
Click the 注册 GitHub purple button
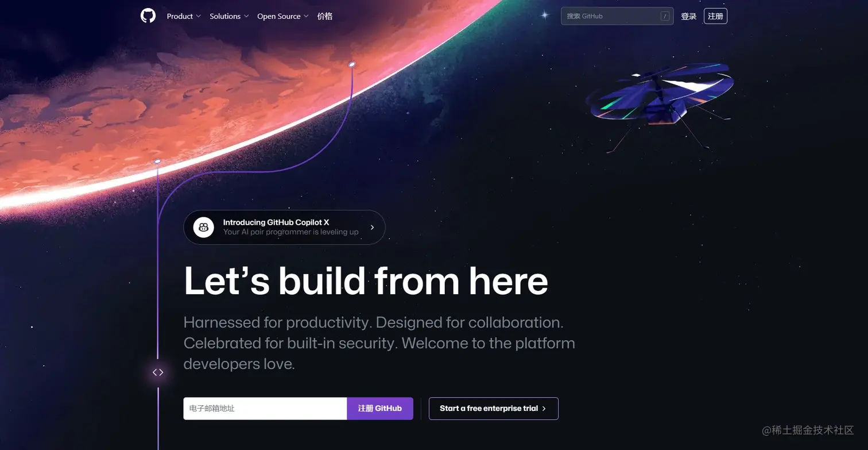(380, 409)
